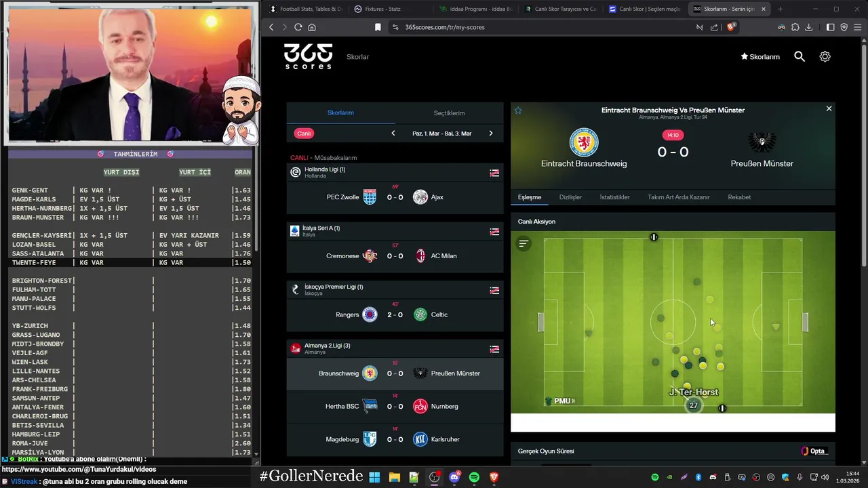
Task: Open Rangers vs Celtic match
Action: tap(395, 314)
